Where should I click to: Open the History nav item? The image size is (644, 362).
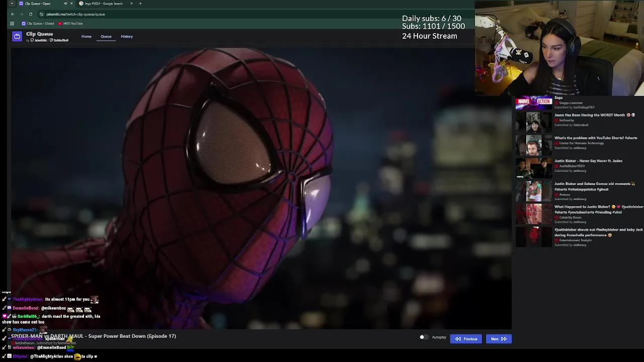[127, 36]
